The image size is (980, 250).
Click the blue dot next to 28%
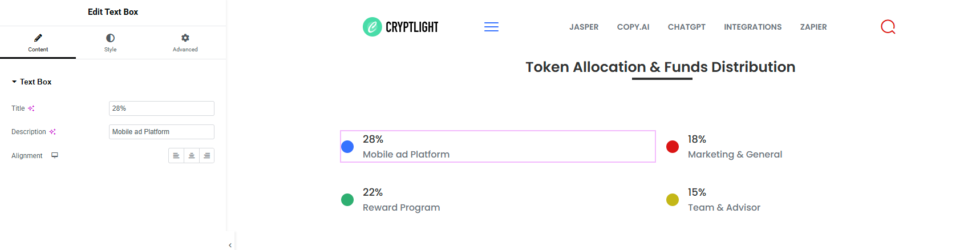click(347, 147)
